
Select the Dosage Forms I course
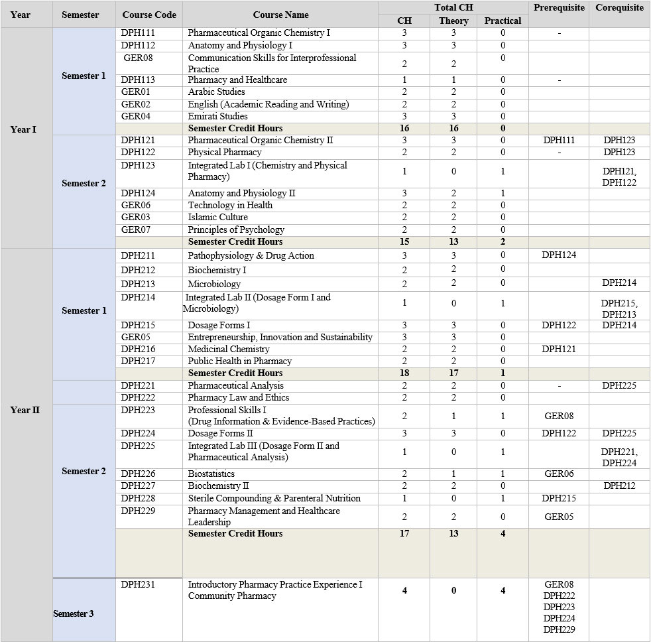pos(219,326)
